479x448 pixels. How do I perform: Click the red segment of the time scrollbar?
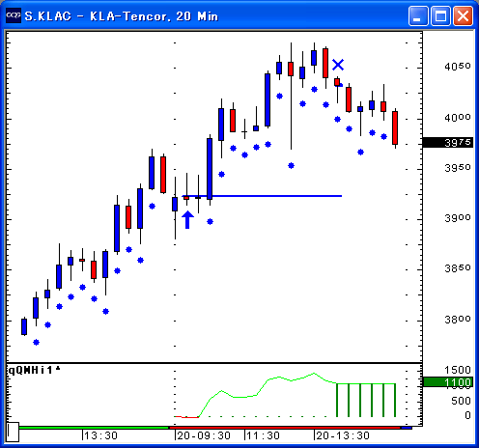[x=285, y=428]
